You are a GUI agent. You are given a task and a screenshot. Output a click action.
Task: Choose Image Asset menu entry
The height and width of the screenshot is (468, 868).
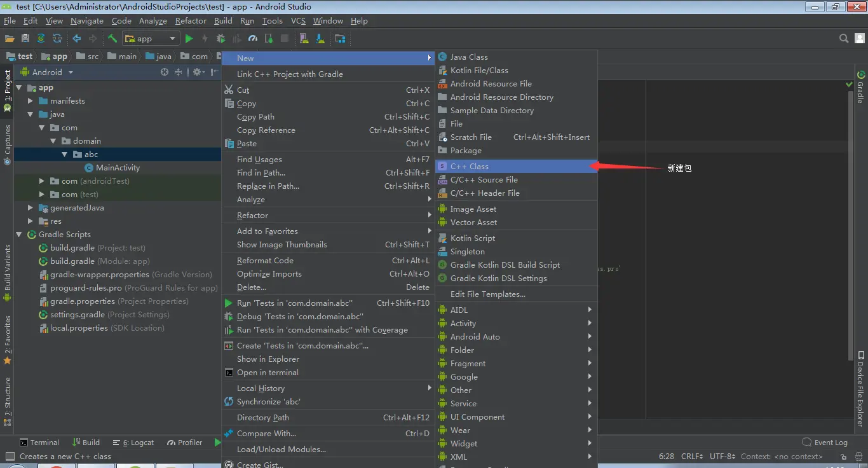pyautogui.click(x=516, y=209)
